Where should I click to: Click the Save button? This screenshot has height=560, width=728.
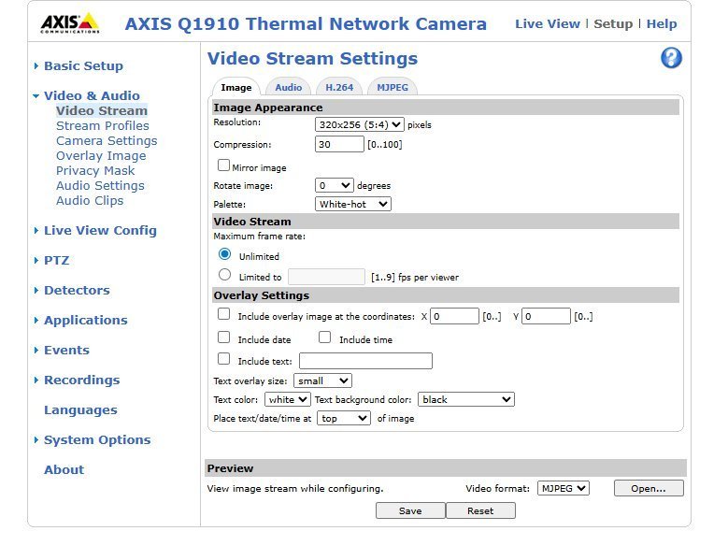click(410, 510)
